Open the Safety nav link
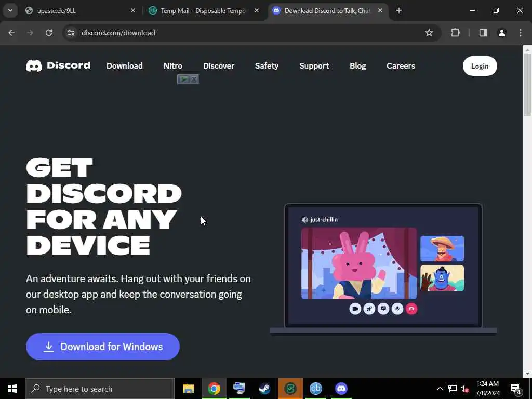 267,66
